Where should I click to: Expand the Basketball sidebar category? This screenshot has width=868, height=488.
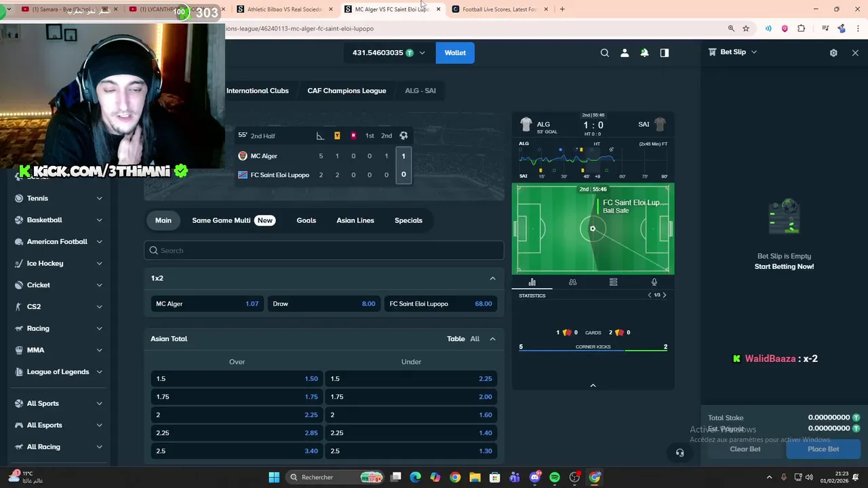pos(99,220)
